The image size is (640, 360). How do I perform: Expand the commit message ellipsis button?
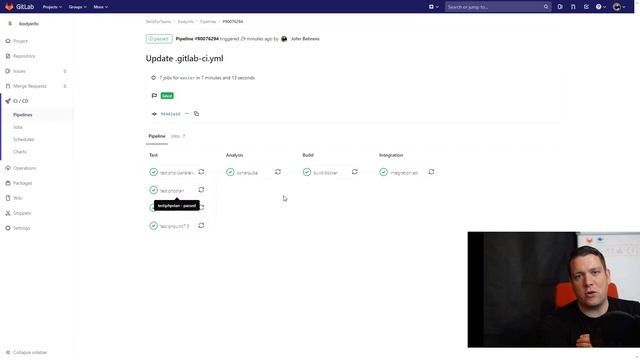click(187, 114)
